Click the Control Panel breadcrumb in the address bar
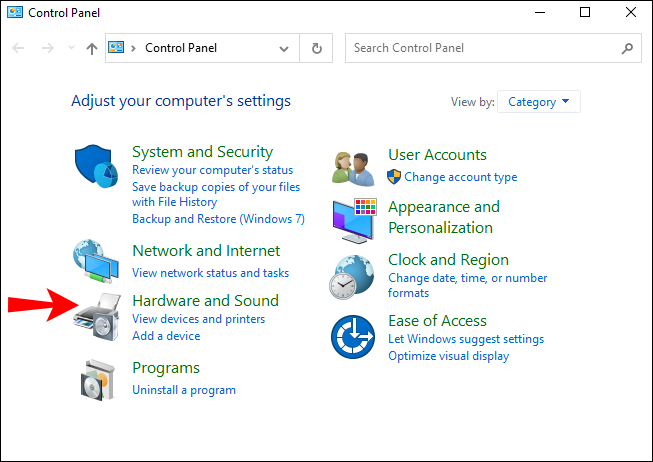This screenshot has width=653, height=462. coord(181,48)
